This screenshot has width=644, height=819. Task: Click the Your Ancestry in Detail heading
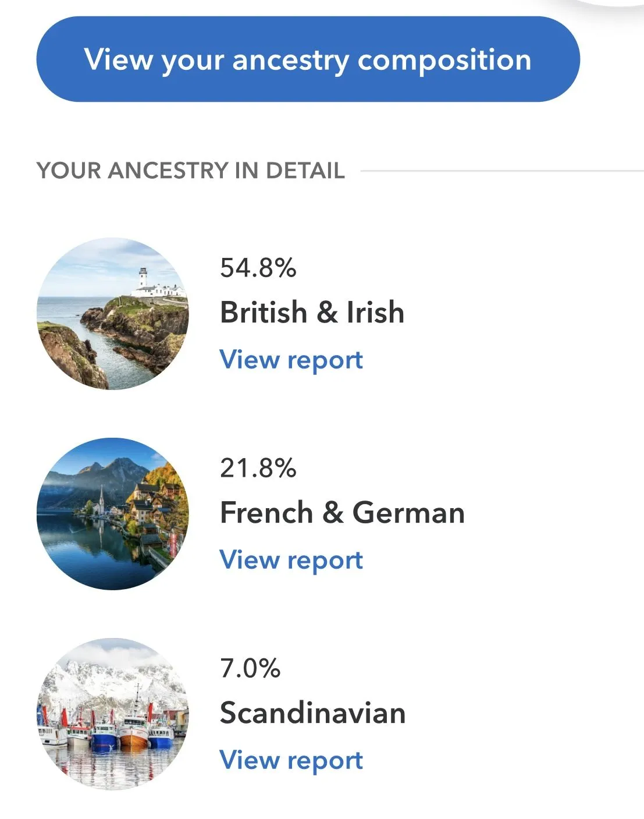click(x=190, y=171)
